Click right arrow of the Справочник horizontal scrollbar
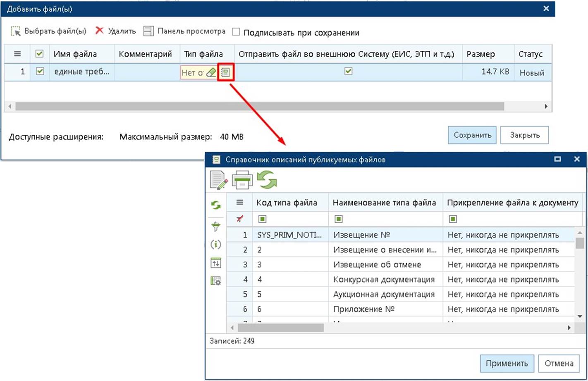588x381 pixels. pyautogui.click(x=569, y=327)
